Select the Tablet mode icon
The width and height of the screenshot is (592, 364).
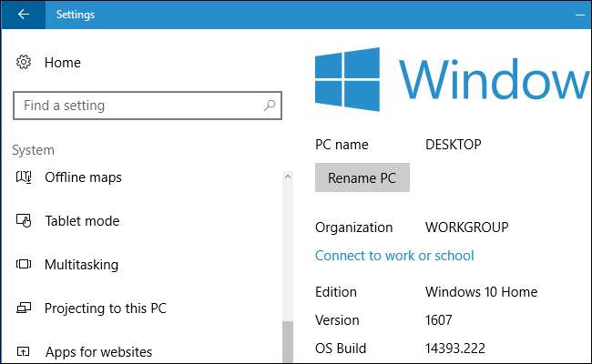(24, 220)
